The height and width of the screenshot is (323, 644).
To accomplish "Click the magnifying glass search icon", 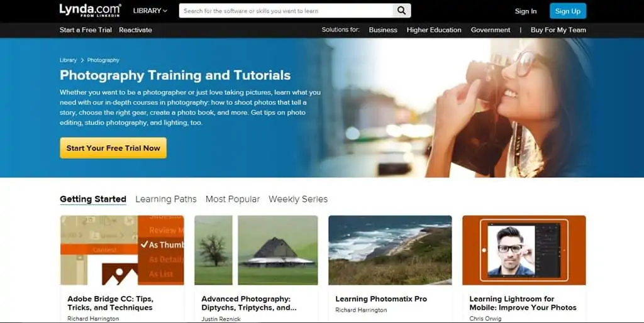I will 401,11.
